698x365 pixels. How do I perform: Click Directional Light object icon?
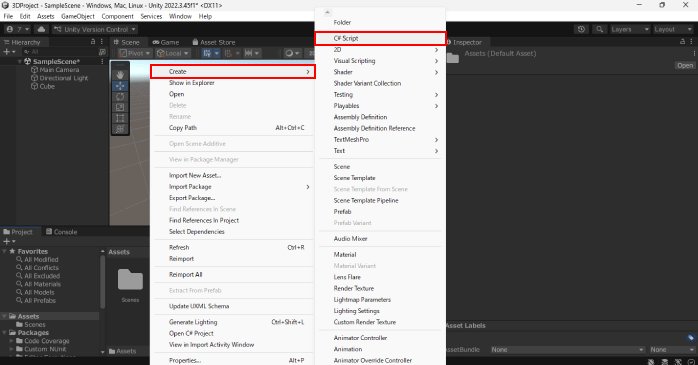click(34, 78)
